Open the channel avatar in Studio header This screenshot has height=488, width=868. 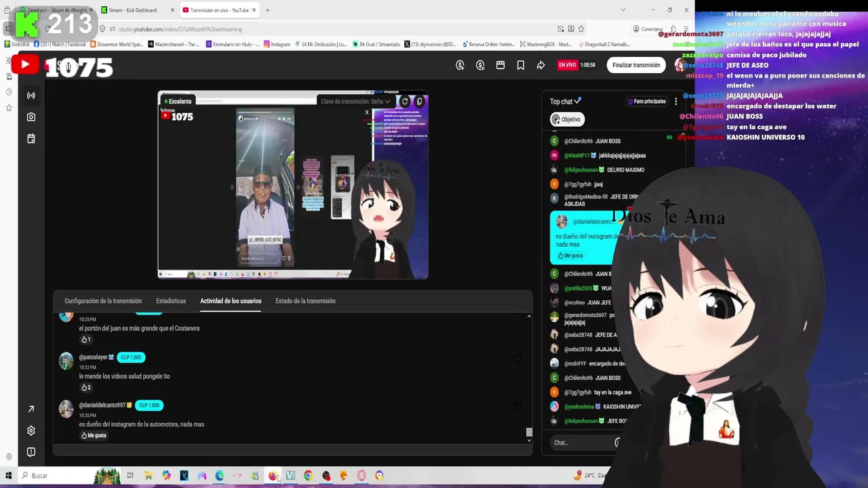click(x=679, y=65)
